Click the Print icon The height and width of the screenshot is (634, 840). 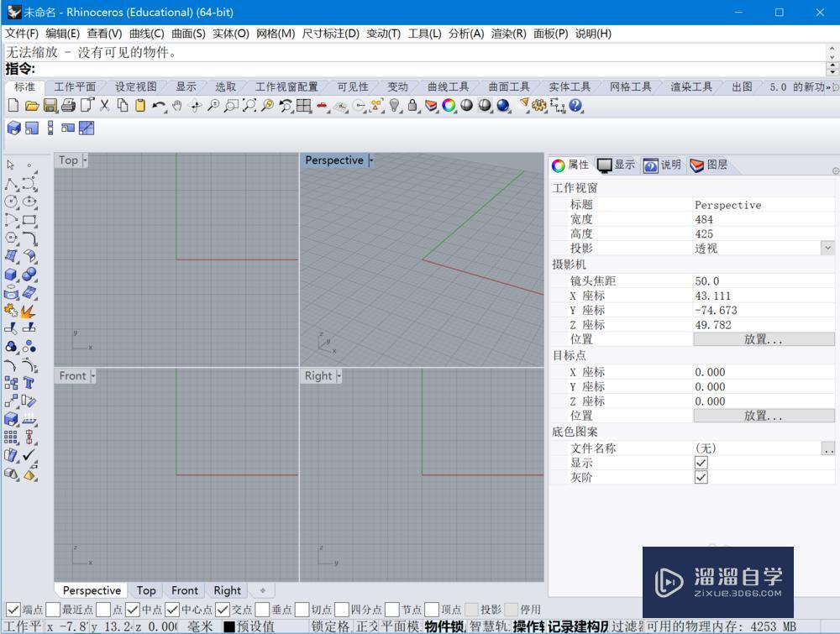[68, 106]
